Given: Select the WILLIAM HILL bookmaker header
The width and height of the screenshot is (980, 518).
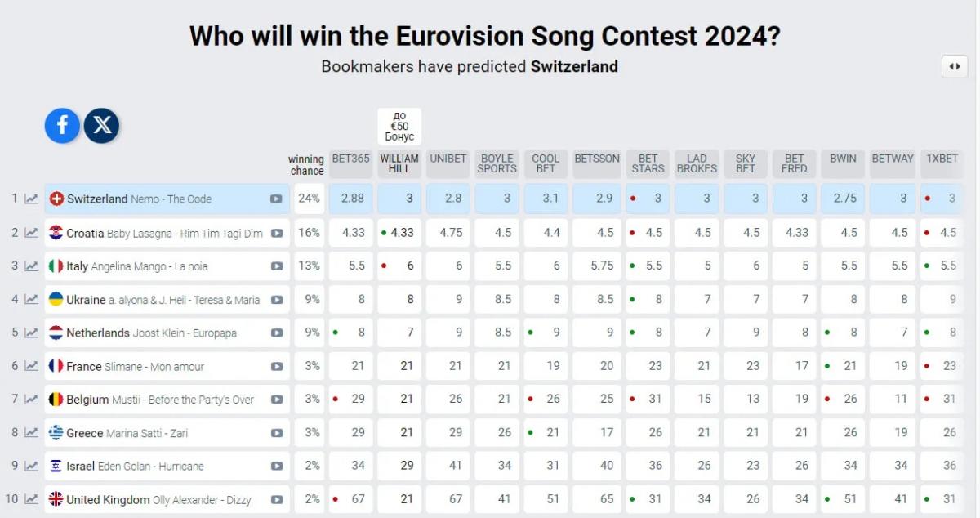Looking at the screenshot, I should point(399,163).
